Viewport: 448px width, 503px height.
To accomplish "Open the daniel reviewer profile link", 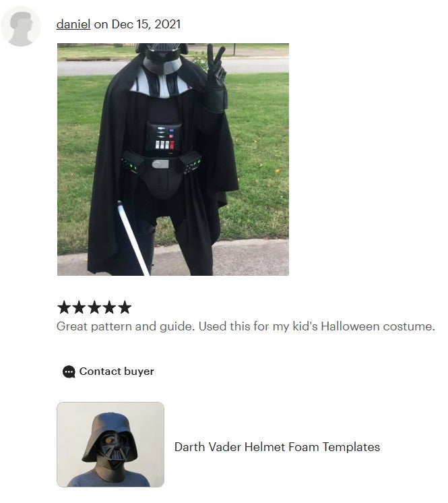I will [x=73, y=24].
